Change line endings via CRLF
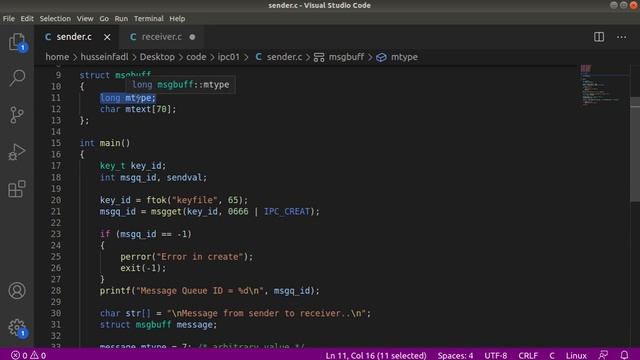 click(528, 356)
